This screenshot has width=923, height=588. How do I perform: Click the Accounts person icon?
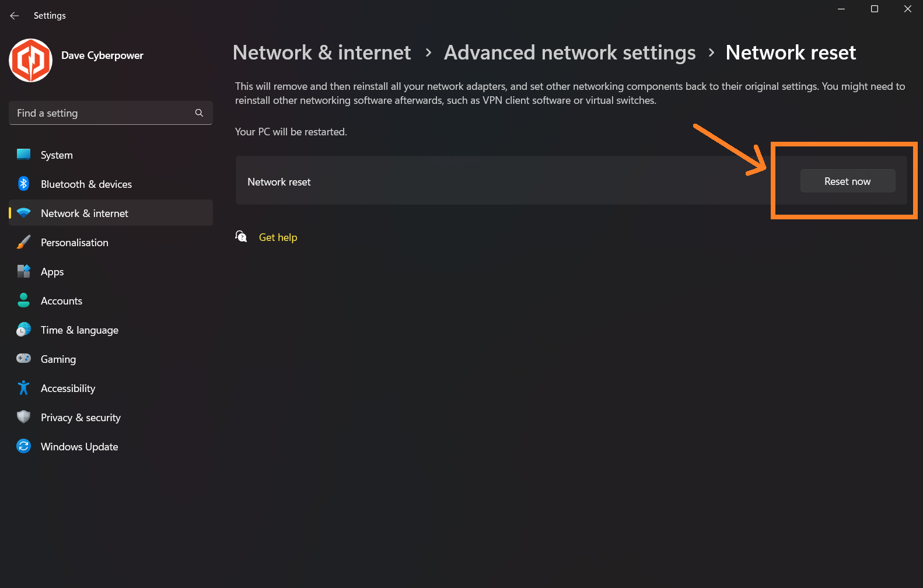23,300
